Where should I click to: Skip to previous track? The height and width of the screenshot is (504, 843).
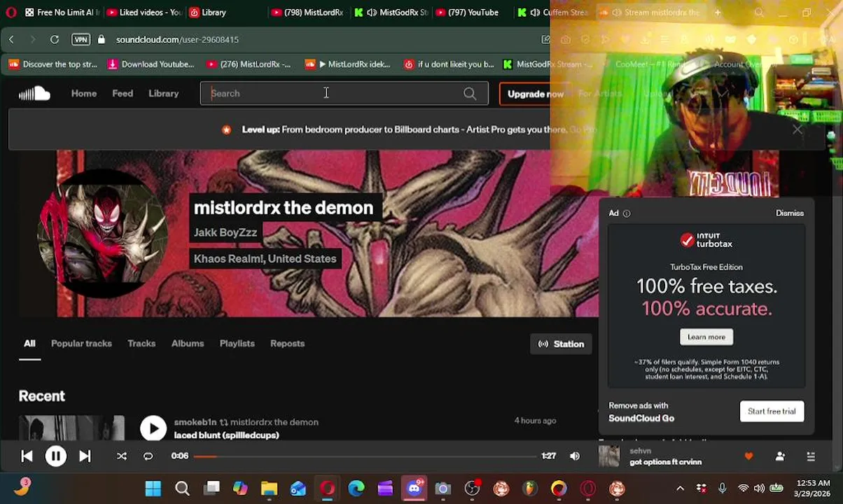pos(27,456)
